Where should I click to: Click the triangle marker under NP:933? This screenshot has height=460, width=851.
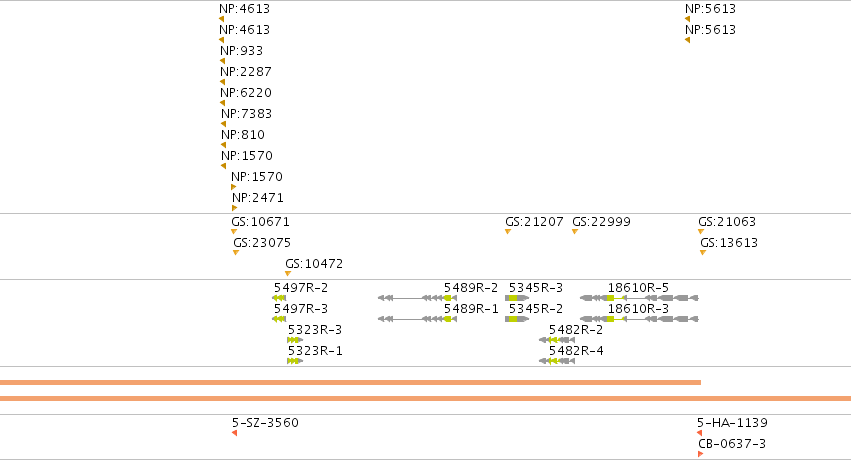[x=223, y=61]
